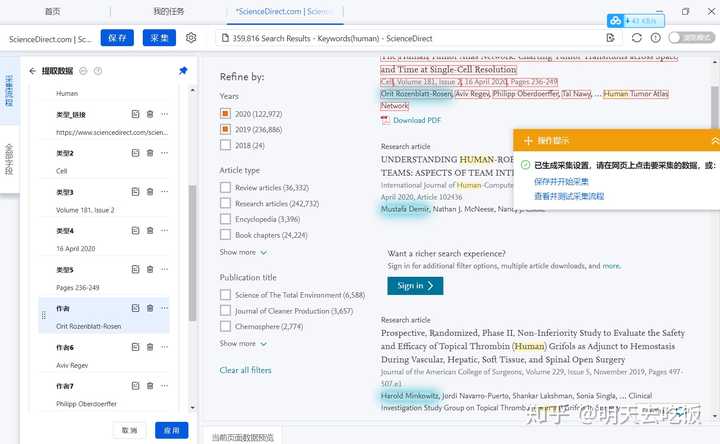Click the page export icon in address bar

point(610,38)
